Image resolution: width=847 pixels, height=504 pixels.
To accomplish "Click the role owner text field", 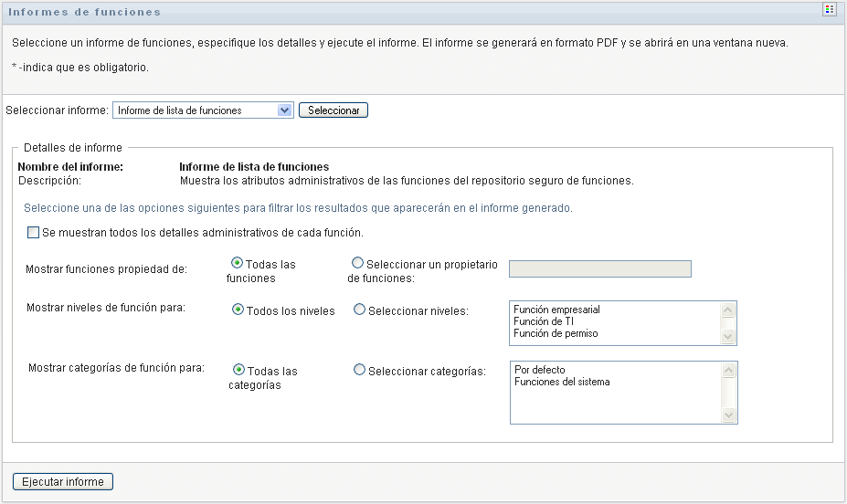I will 599,268.
